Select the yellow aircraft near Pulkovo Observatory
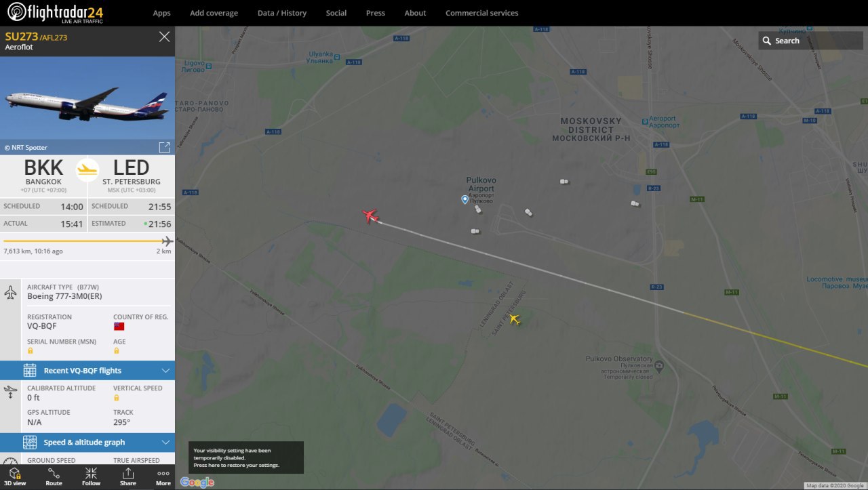The height and width of the screenshot is (490, 868). coord(514,319)
